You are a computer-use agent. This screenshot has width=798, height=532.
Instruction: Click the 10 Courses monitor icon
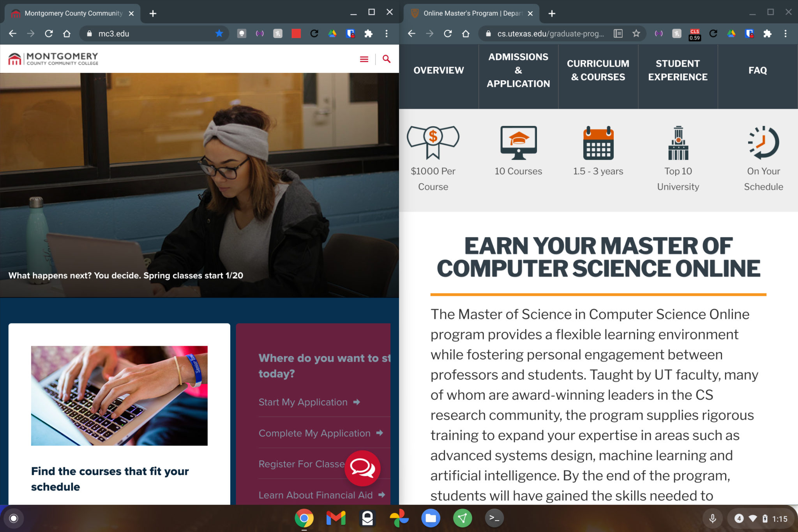point(518,143)
